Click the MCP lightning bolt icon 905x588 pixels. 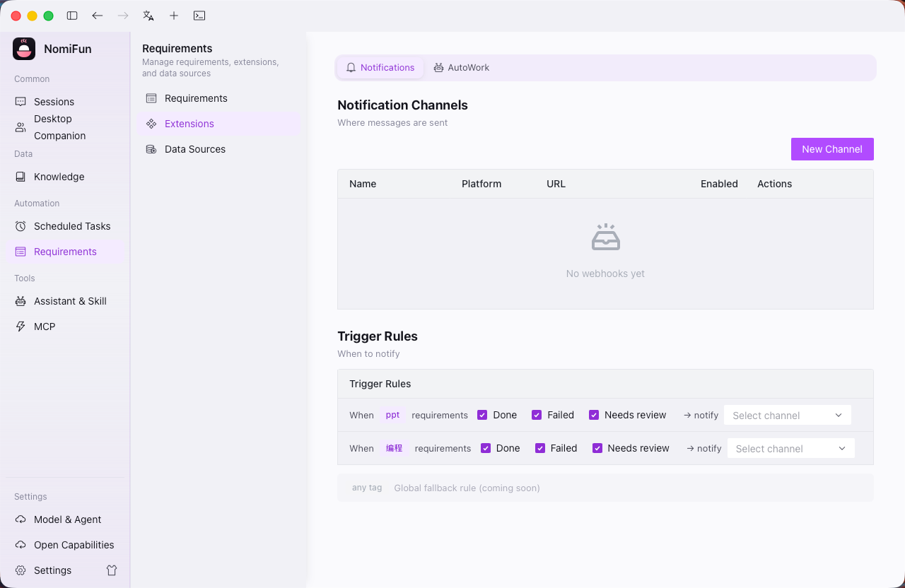coord(21,327)
